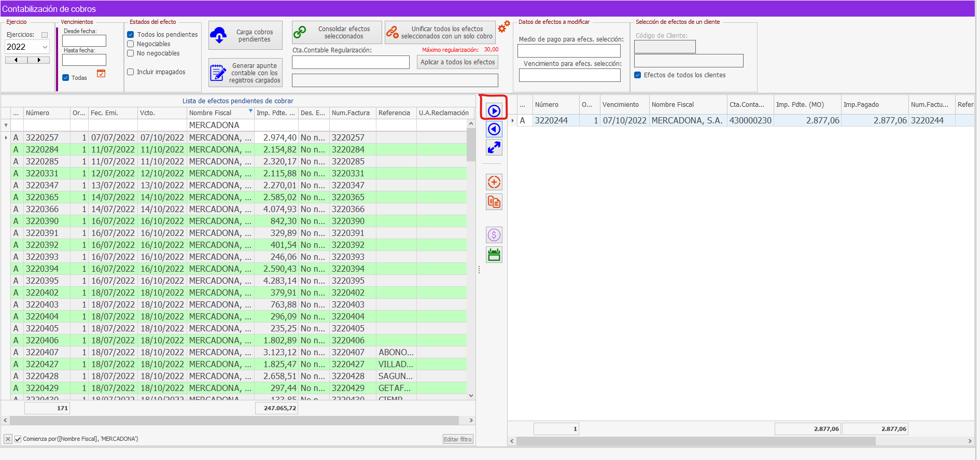Click the move-right arrow icon between lists
980x460 pixels.
click(x=494, y=110)
